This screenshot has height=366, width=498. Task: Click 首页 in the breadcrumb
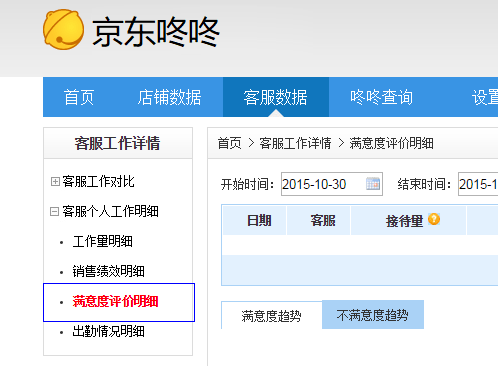coord(229,143)
